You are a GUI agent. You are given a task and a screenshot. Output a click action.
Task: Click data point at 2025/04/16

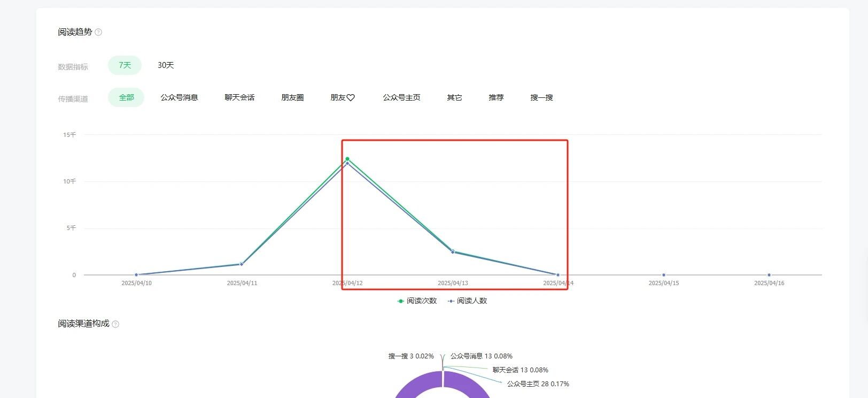click(x=769, y=275)
